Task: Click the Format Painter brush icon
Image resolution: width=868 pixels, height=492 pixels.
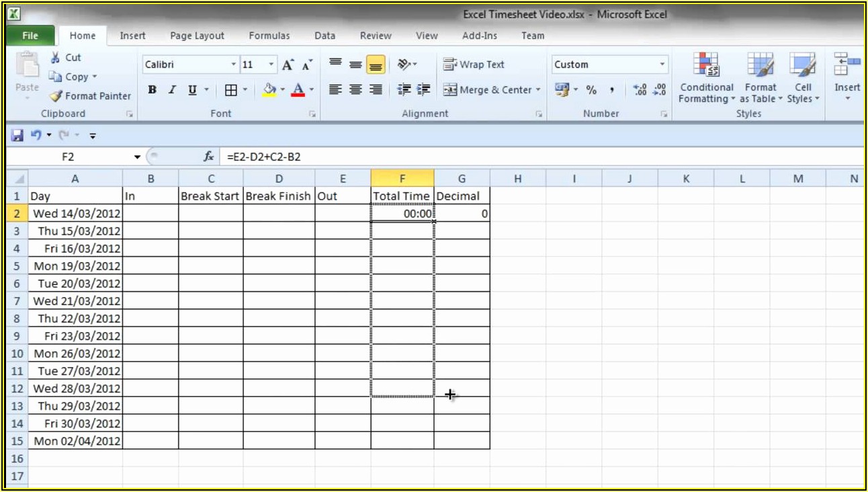Action: (56, 96)
